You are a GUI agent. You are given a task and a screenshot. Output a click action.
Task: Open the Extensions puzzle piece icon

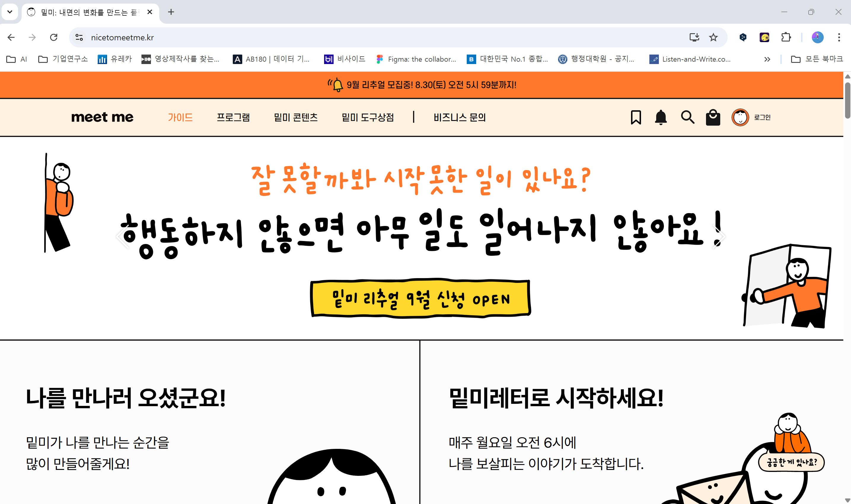pos(786,37)
